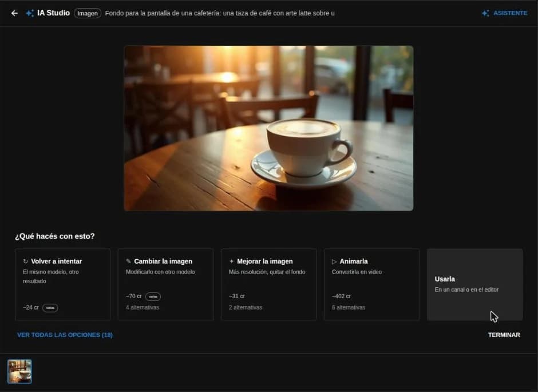Click the varias badge under Cambiar la imagen
Image resolution: width=538 pixels, height=392 pixels.
(x=153, y=296)
